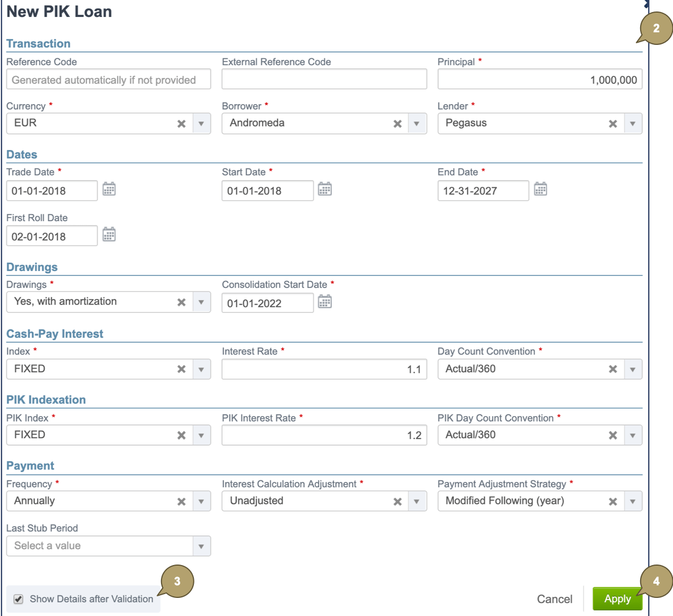Open the Consolidation Start Date calendar picker
This screenshot has height=616, width=673.
(x=325, y=303)
